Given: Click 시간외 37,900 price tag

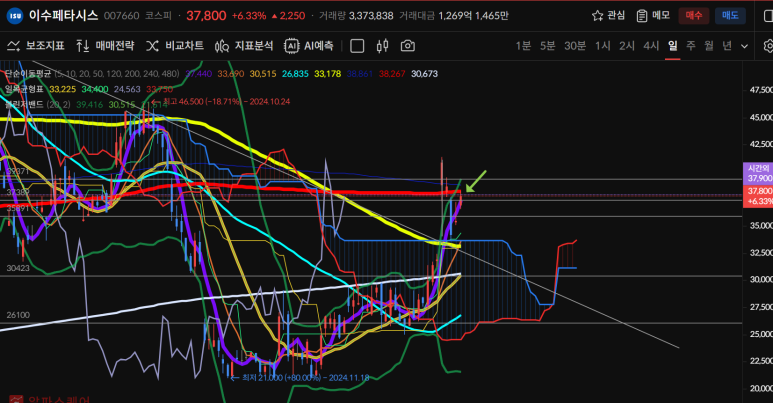Looking at the screenshot, I should coord(758,174).
